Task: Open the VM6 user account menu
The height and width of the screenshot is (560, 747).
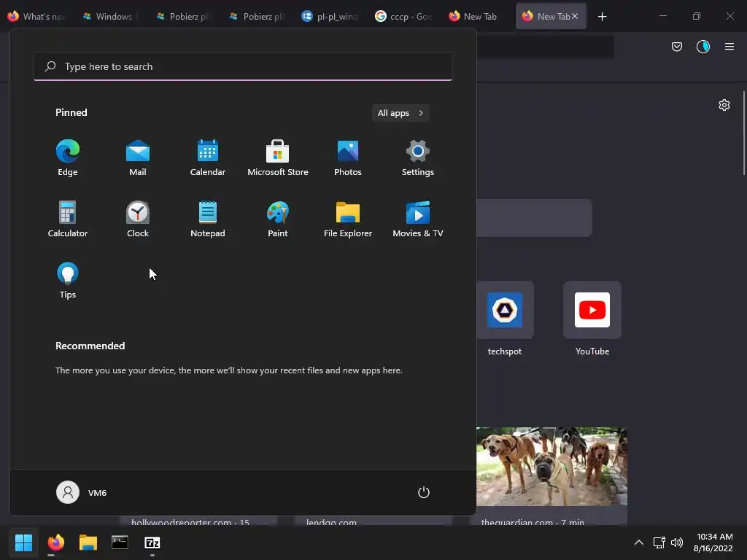Action: pos(82,492)
